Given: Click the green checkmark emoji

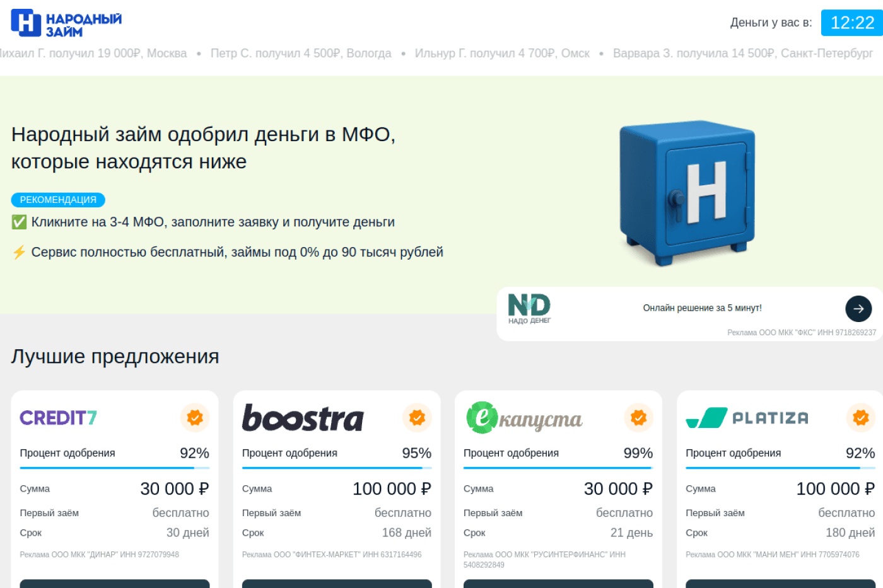Looking at the screenshot, I should (x=19, y=222).
